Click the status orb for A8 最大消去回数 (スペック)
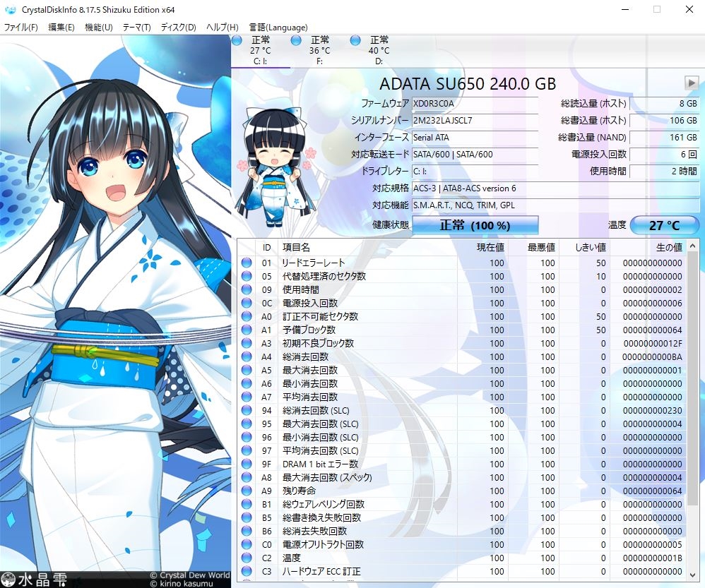This screenshot has width=705, height=588. 247,477
